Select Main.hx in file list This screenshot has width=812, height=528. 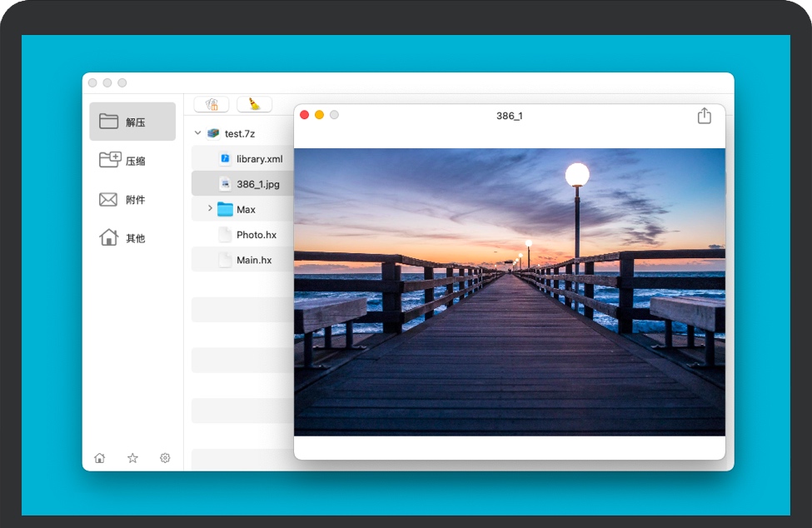[254, 260]
